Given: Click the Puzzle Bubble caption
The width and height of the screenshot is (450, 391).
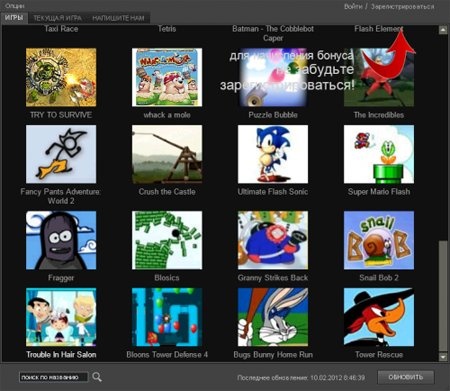Looking at the screenshot, I should [x=273, y=115].
